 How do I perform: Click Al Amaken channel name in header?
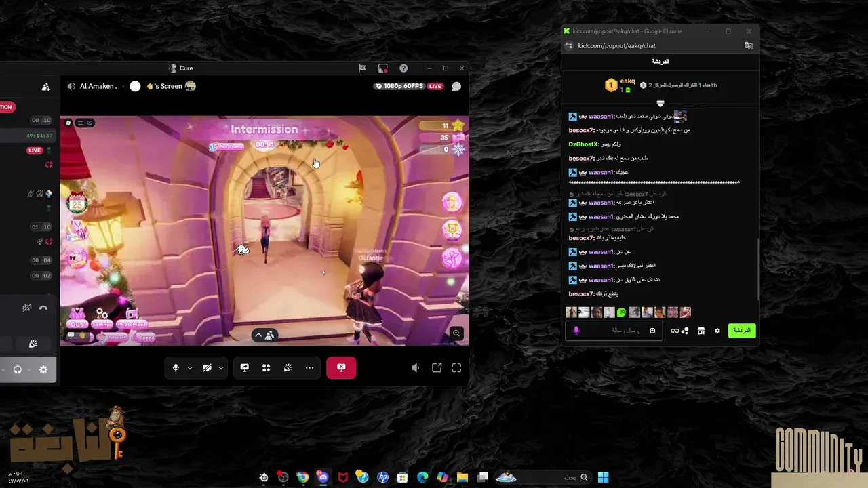[98, 86]
